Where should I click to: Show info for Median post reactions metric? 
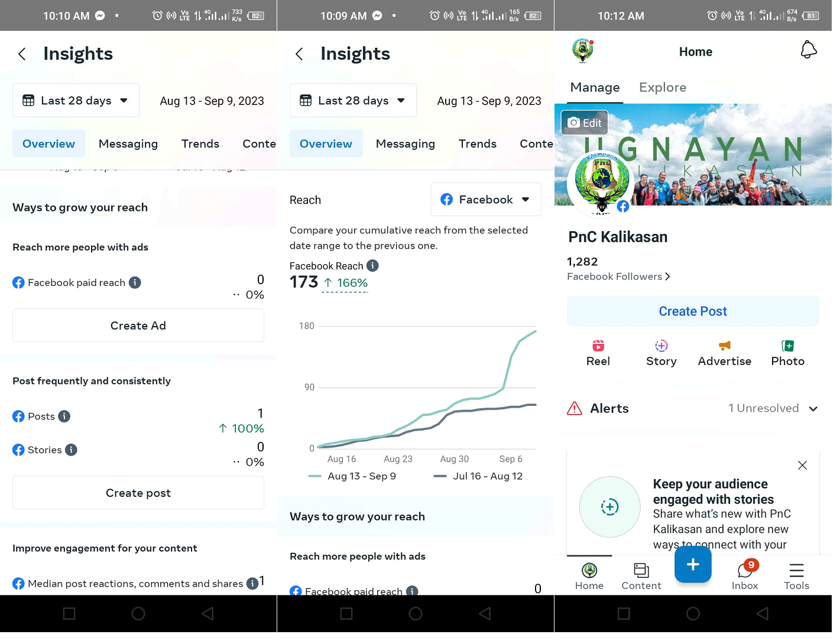[x=252, y=584]
